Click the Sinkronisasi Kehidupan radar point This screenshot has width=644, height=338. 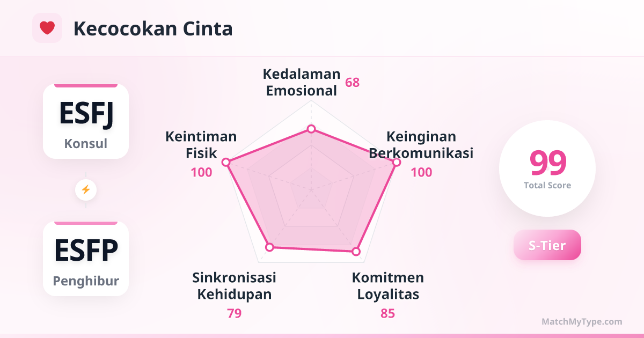pyautogui.click(x=270, y=247)
